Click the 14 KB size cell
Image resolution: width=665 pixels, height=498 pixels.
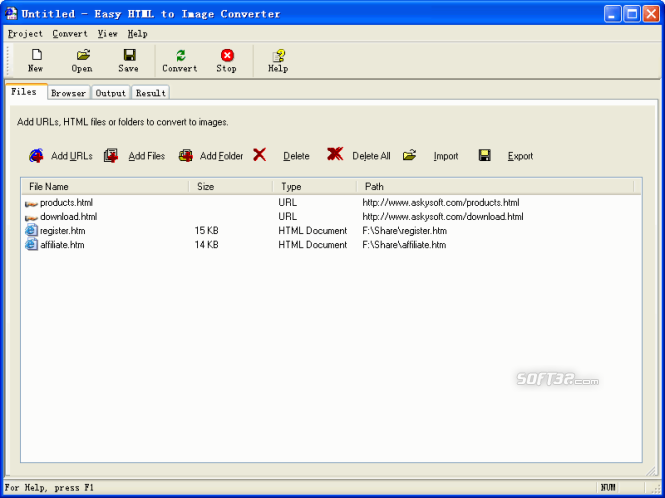pos(207,245)
